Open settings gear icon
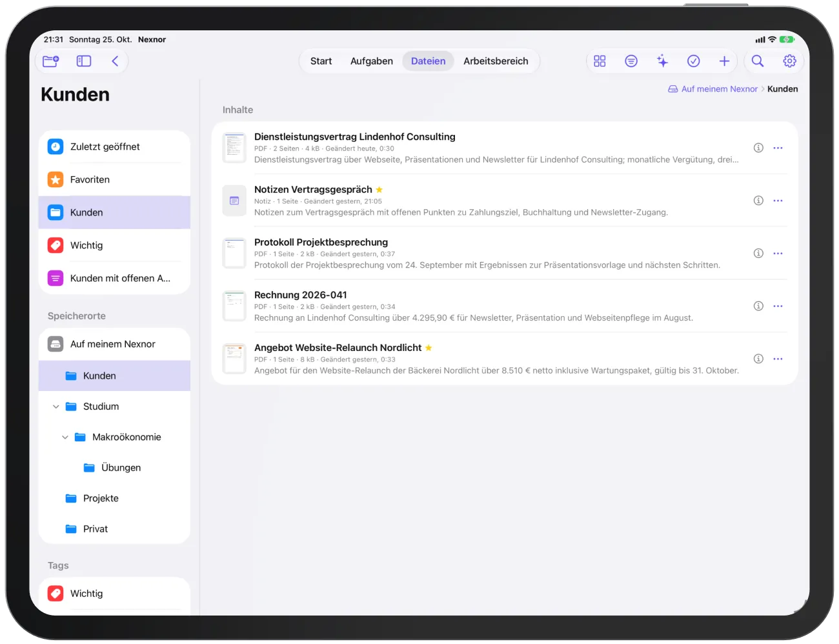839x644 pixels. click(x=789, y=61)
